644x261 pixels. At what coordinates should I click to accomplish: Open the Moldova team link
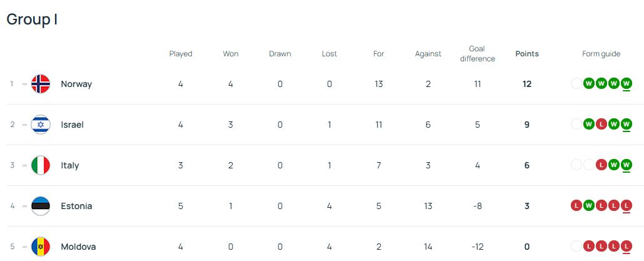tap(78, 247)
